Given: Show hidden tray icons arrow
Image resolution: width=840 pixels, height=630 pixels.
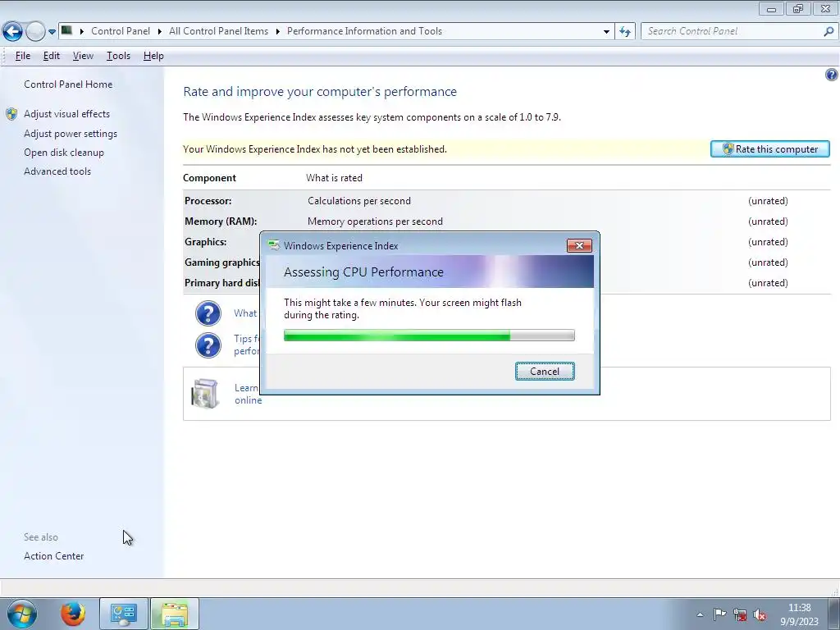Looking at the screenshot, I should coord(700,614).
